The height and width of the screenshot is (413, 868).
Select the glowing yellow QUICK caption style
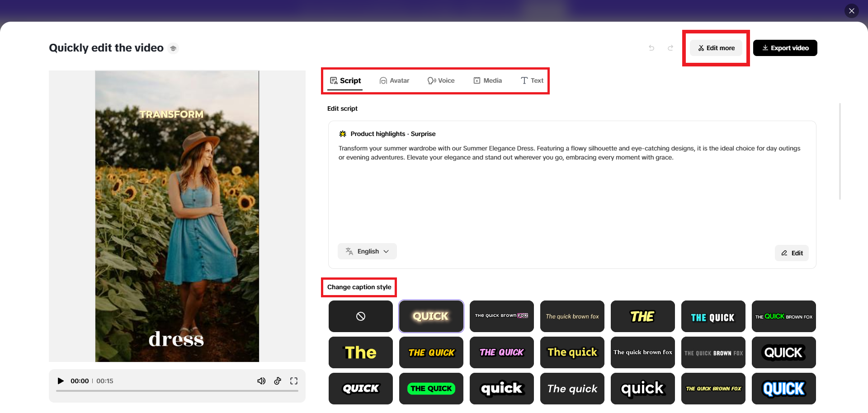pos(431,316)
